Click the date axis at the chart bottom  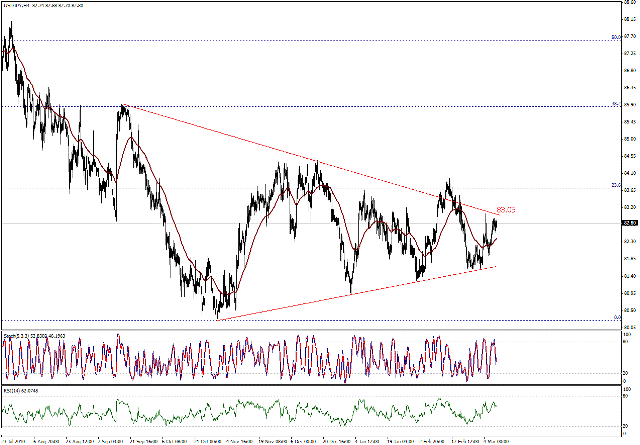click(x=300, y=439)
